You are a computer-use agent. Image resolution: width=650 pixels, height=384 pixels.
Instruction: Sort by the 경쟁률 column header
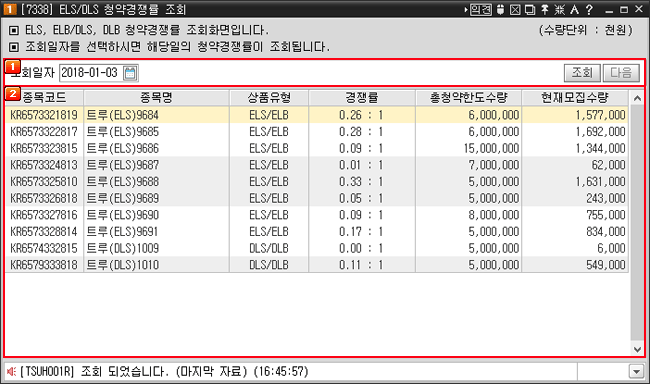click(x=362, y=98)
